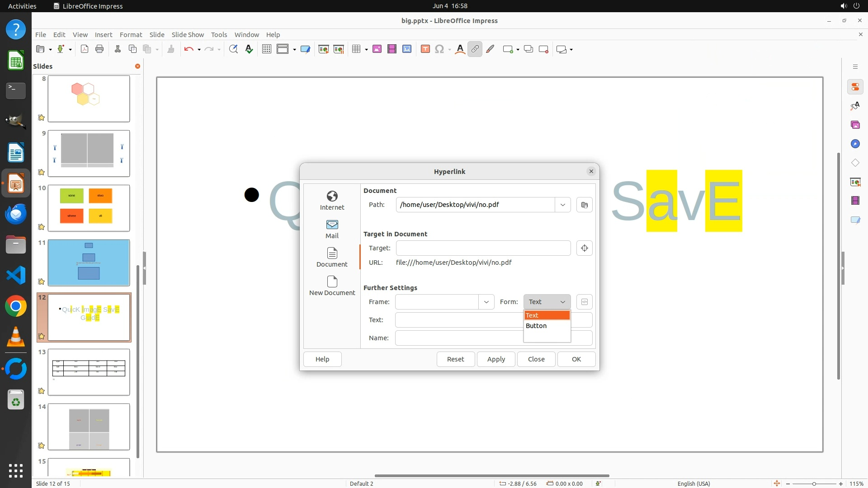Select the Internet hyperlink type
Viewport: 868px width, 488px height.
point(332,200)
